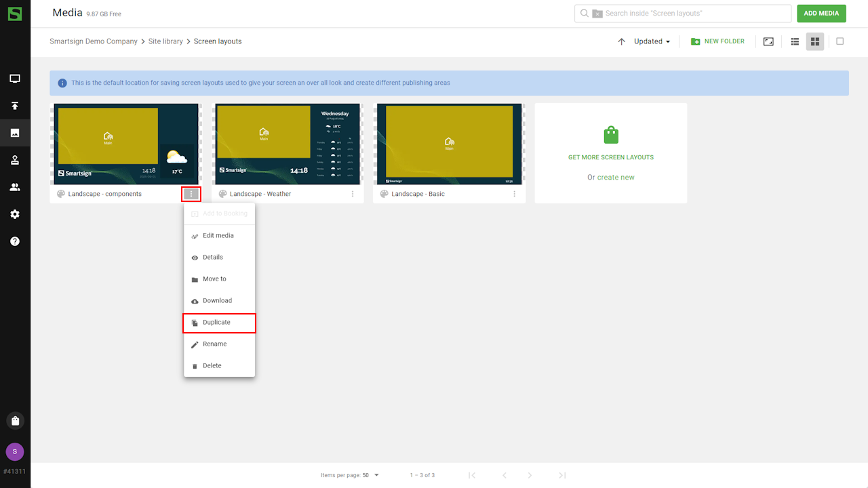868x488 pixels.
Task: Toggle the select all checkbox
Action: (840, 41)
